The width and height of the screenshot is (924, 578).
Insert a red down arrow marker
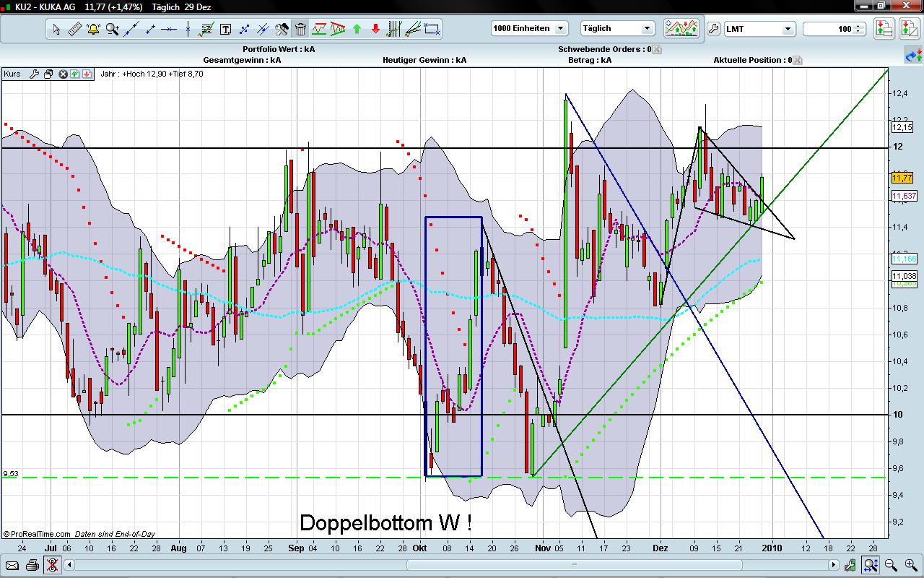(375, 29)
